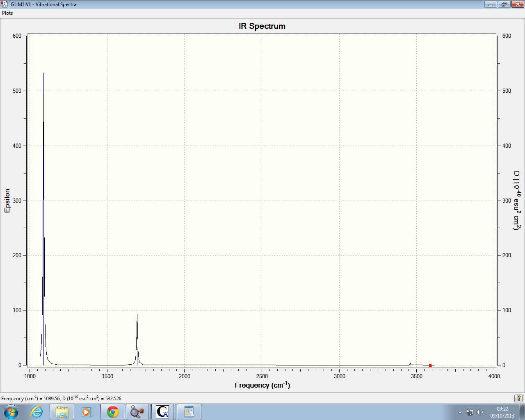Image resolution: width=525 pixels, height=420 pixels.
Task: Open Windows Explorer folder icon
Action: point(62,411)
